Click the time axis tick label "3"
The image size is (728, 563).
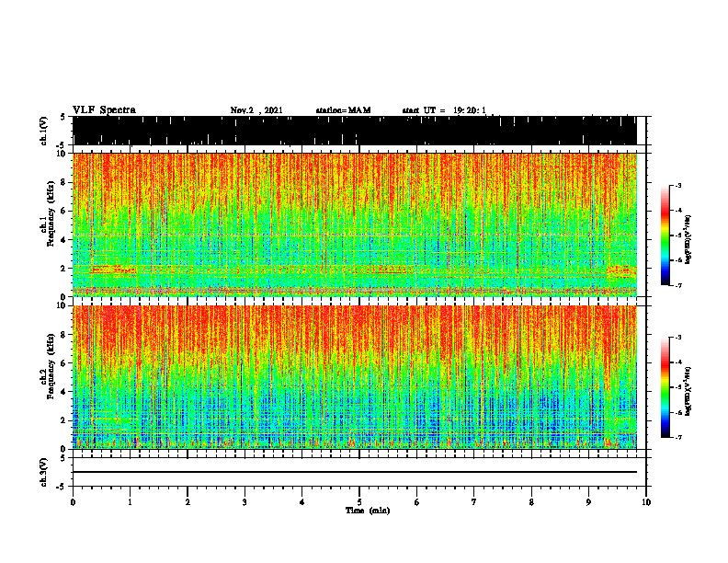pos(245,502)
